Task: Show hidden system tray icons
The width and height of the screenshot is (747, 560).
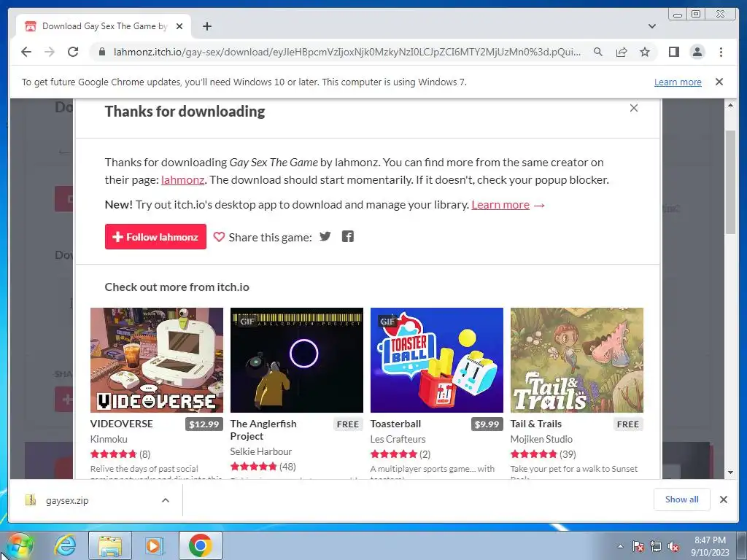Action: (620, 546)
